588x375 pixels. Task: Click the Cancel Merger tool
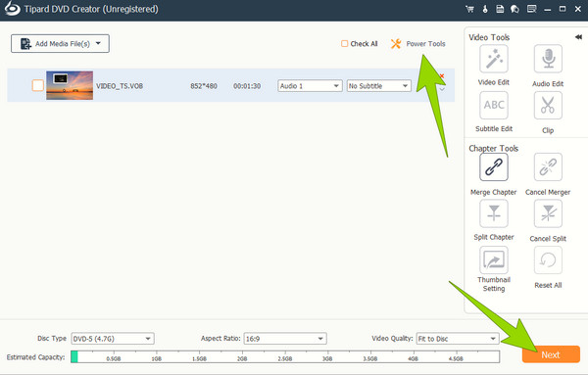548,167
